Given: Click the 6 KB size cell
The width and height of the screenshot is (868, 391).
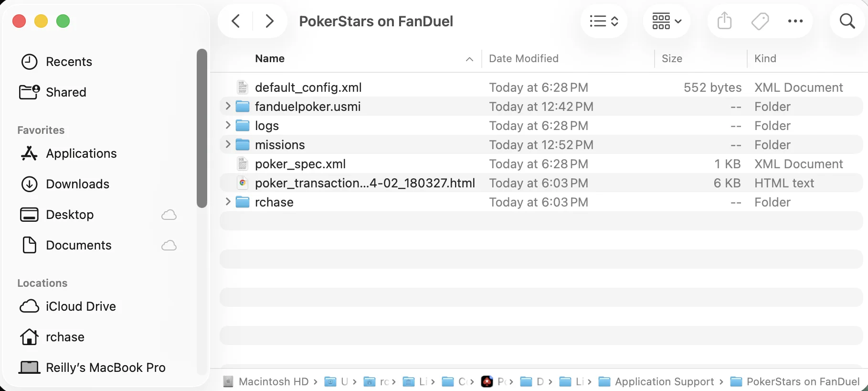Looking at the screenshot, I should point(727,183).
